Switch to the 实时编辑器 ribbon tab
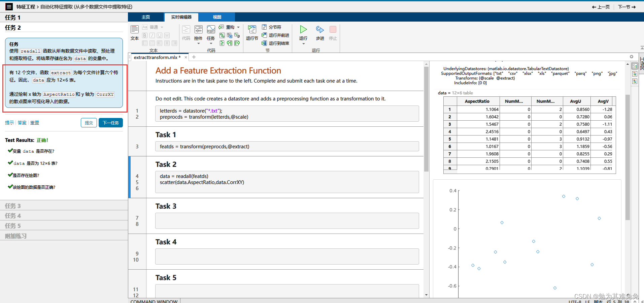 [x=181, y=17]
